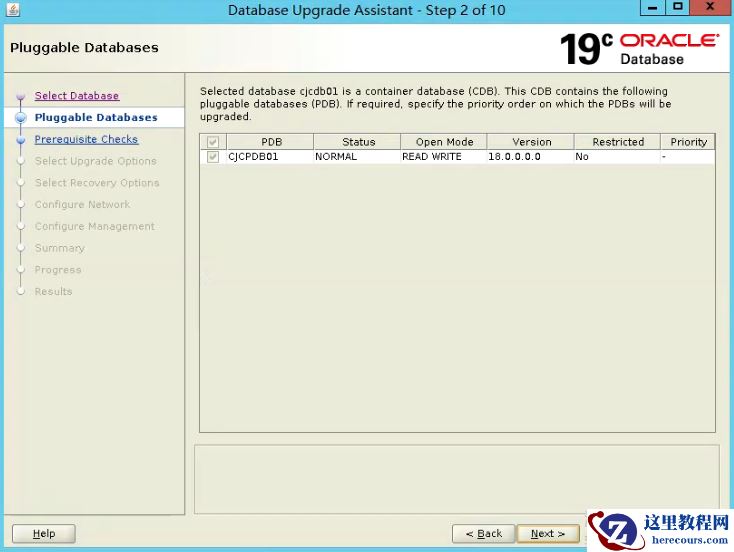The height and width of the screenshot is (552, 734).
Task: Go to the Select Database step
Action: 77,96
